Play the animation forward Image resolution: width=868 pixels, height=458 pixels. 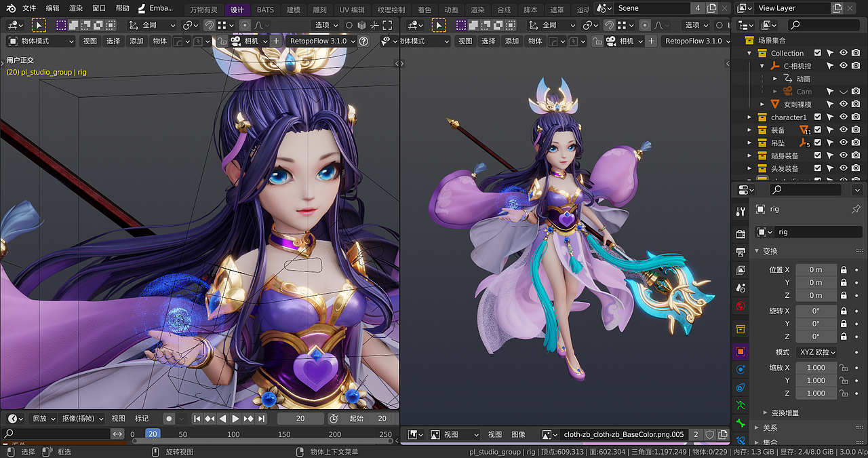click(x=235, y=419)
